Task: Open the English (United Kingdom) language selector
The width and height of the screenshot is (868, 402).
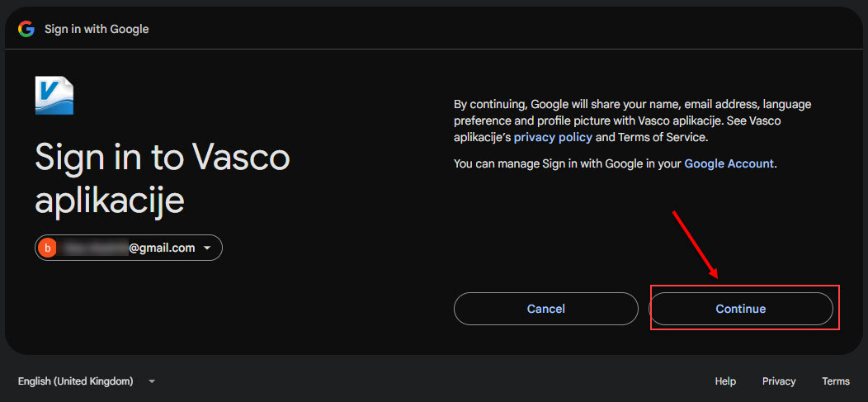Action: tap(87, 381)
